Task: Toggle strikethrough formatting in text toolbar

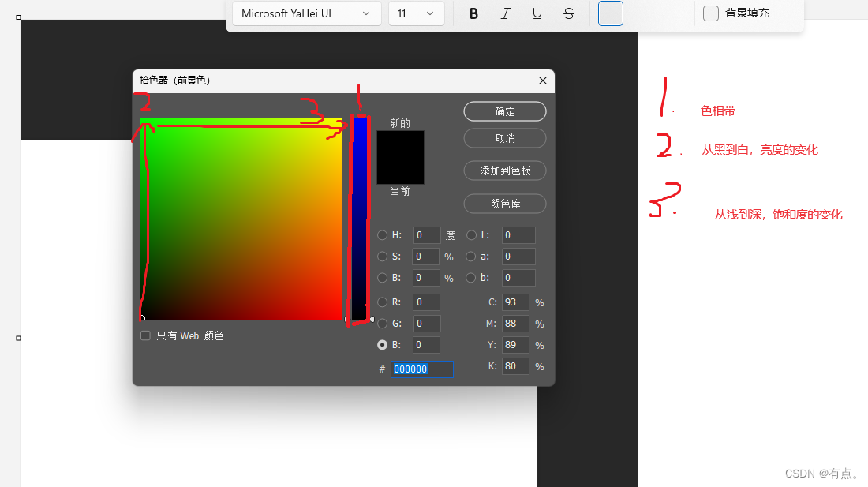Action: 568,13
